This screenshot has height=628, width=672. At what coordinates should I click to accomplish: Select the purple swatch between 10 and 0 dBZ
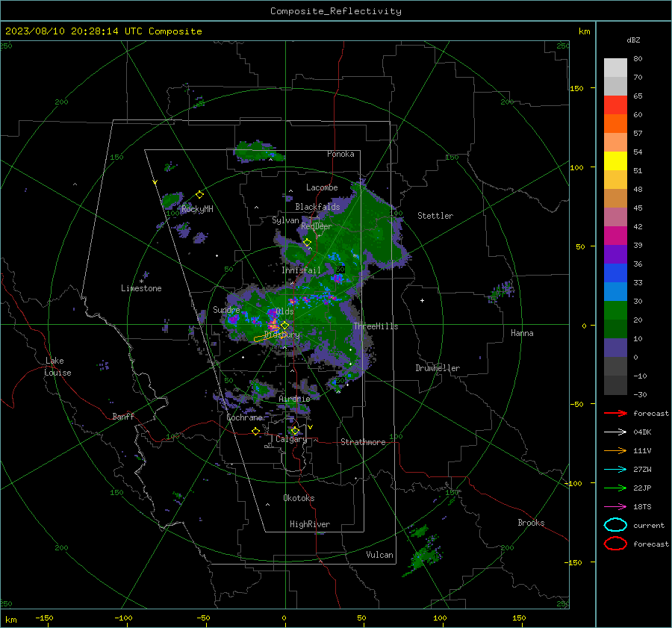tap(615, 347)
